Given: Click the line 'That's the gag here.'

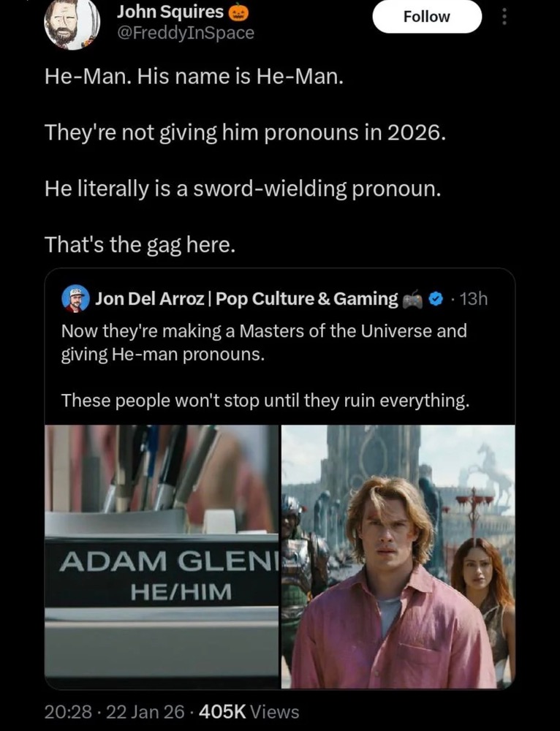Looking at the screenshot, I should pyautogui.click(x=140, y=245).
